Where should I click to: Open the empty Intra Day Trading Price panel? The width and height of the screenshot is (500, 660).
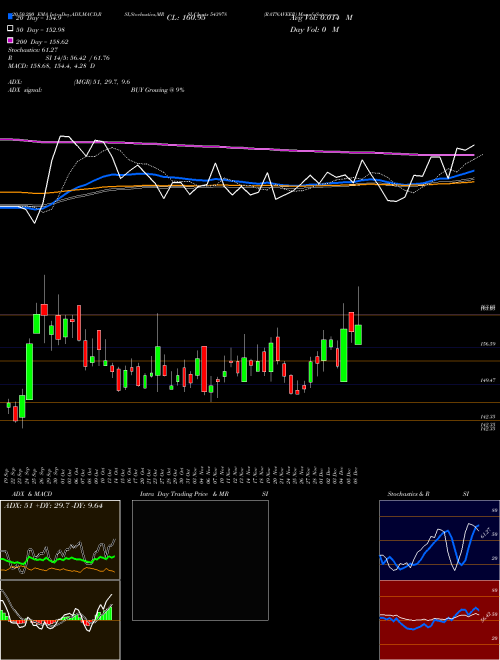pos(200,560)
